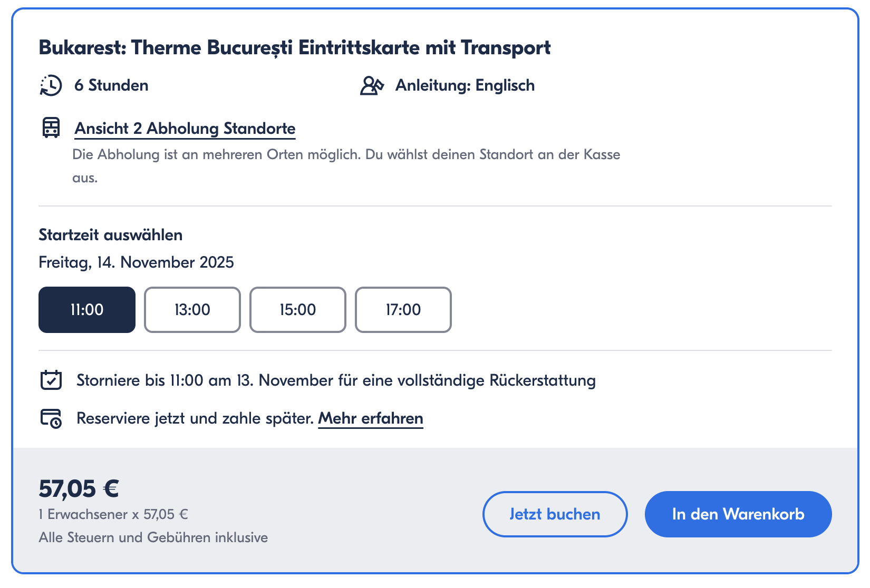Click the clock duration icon

[x=51, y=85]
